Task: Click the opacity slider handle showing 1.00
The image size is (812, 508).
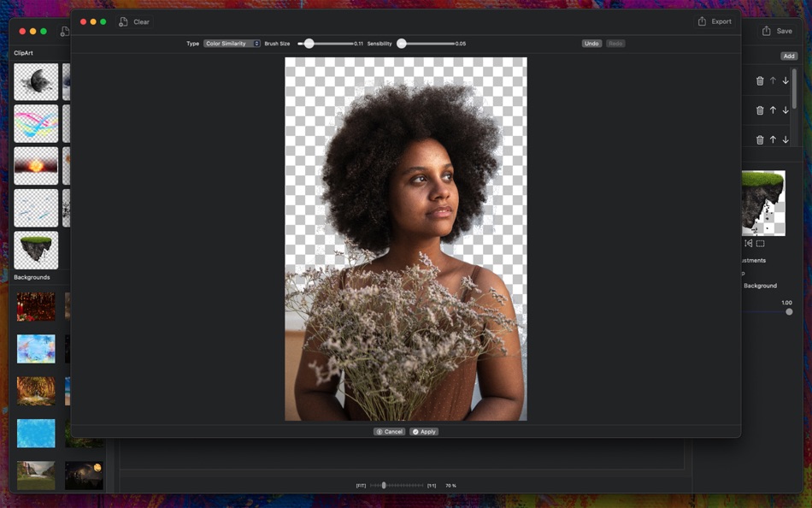Action: click(789, 312)
